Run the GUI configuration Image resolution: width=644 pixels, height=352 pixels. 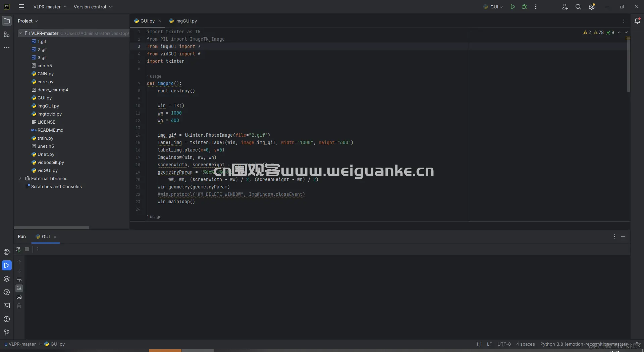pos(513,7)
